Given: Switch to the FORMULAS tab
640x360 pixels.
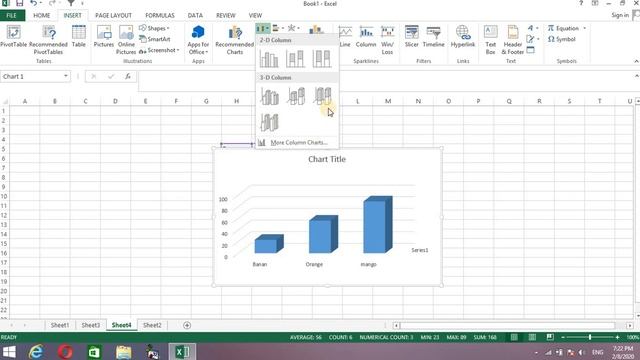Looking at the screenshot, I should (x=160, y=16).
